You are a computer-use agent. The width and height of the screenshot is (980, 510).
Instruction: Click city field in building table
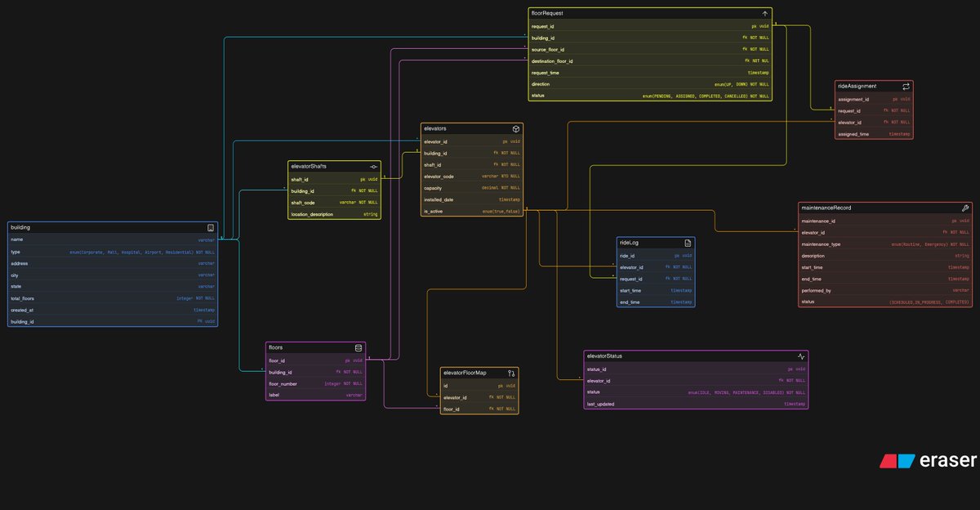[x=113, y=275]
